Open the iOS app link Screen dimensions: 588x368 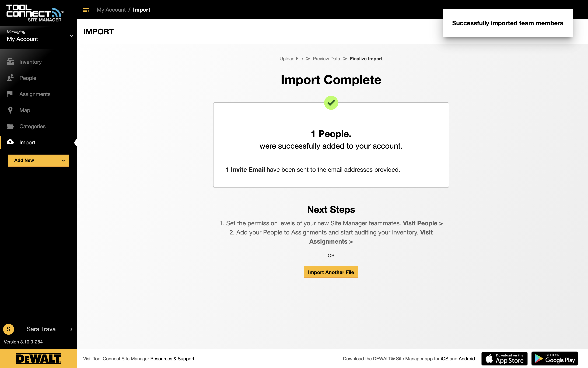(444, 359)
